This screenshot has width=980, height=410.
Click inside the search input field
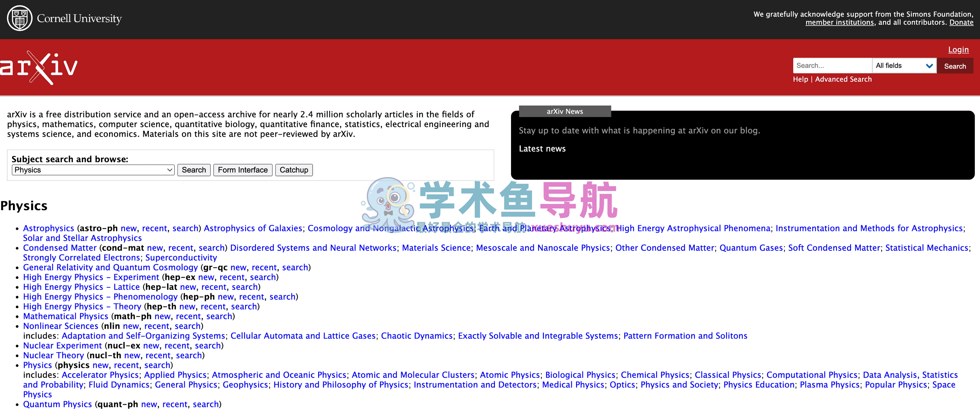click(x=832, y=65)
